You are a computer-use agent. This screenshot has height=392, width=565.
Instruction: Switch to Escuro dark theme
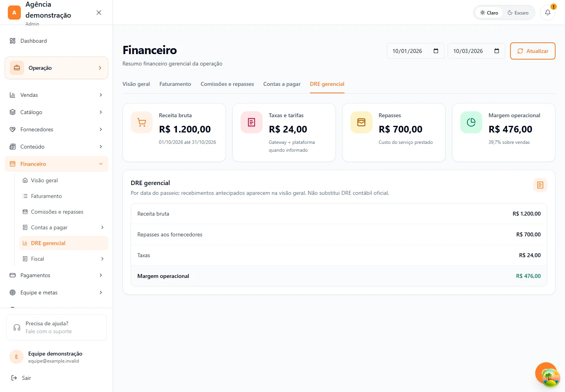point(518,13)
